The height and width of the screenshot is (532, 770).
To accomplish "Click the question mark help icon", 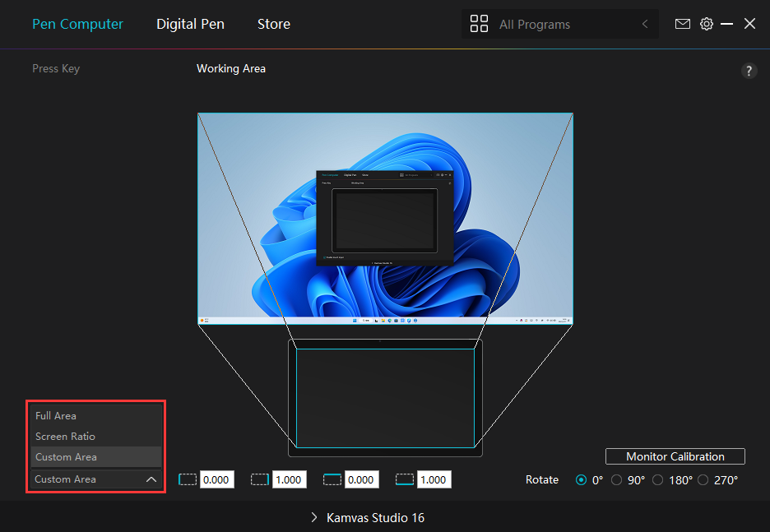I will [x=749, y=71].
